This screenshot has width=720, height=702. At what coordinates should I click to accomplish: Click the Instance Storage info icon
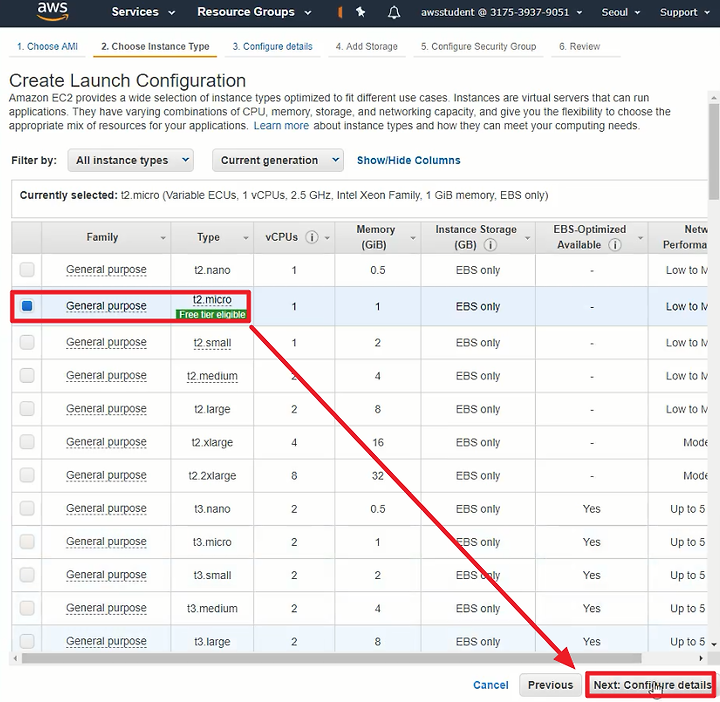tap(490, 245)
